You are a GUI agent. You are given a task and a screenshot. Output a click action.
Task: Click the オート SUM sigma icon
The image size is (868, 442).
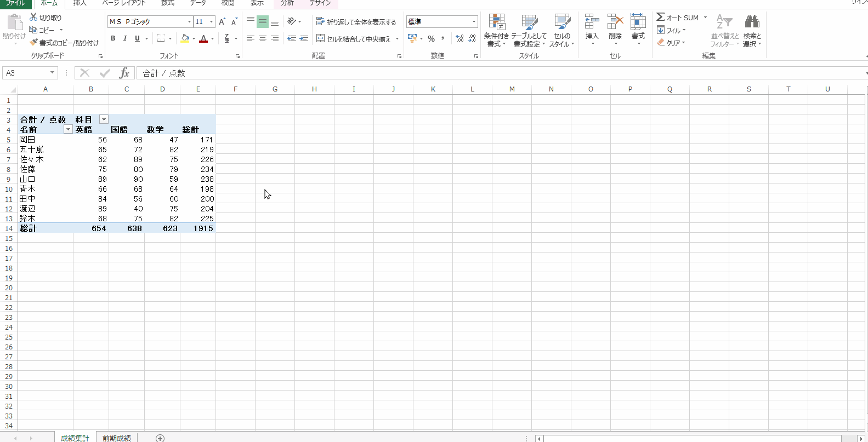click(x=661, y=18)
